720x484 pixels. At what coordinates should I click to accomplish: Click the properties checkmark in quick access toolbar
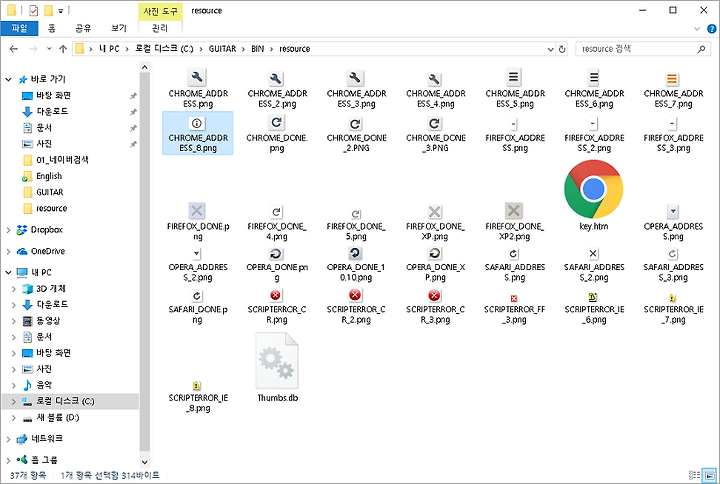pos(34,11)
